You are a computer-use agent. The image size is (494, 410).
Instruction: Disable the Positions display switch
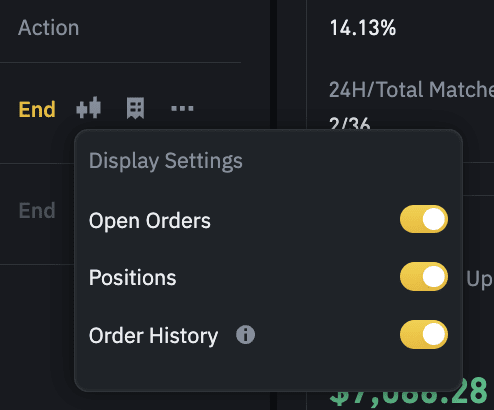click(424, 276)
